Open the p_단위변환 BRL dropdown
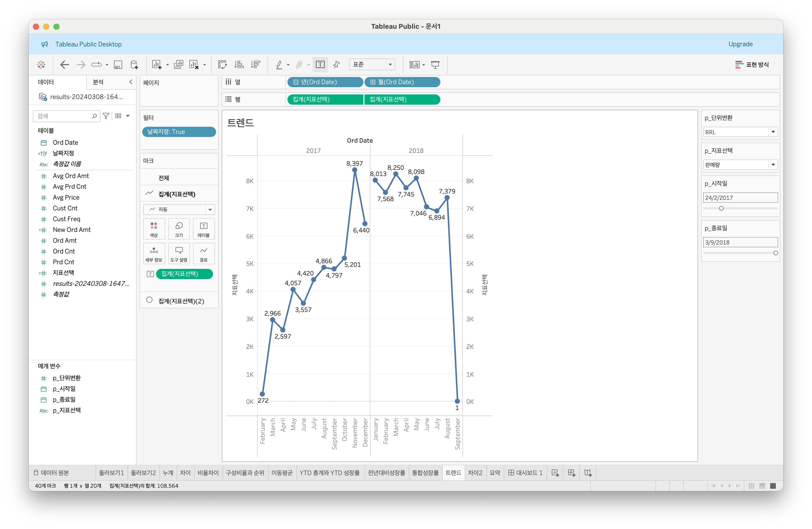Viewport: 812px width, 529px height. 773,132
